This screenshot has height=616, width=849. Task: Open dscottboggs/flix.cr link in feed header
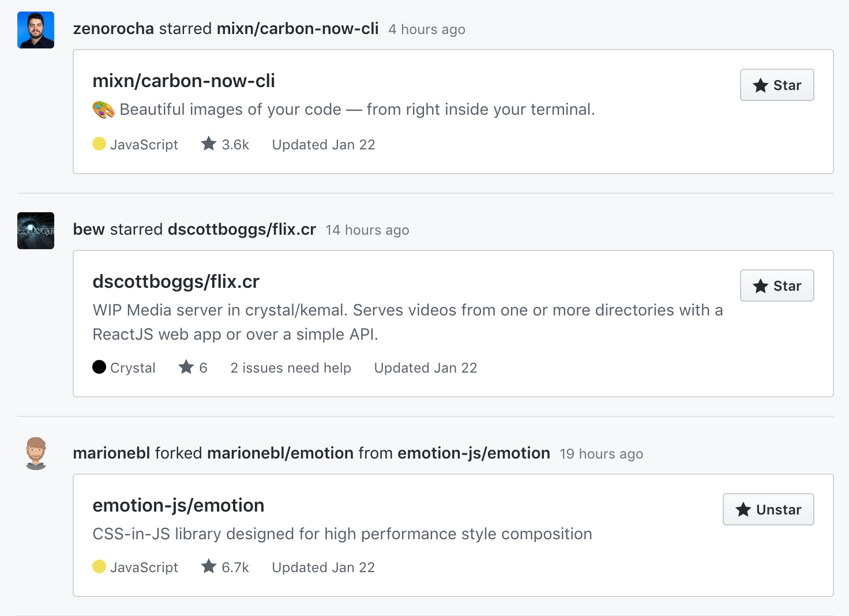pos(242,230)
